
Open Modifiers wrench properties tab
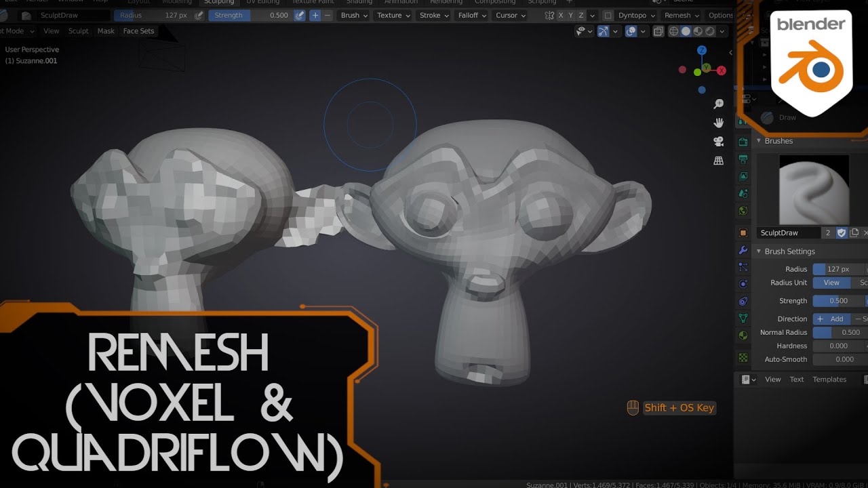tap(743, 250)
